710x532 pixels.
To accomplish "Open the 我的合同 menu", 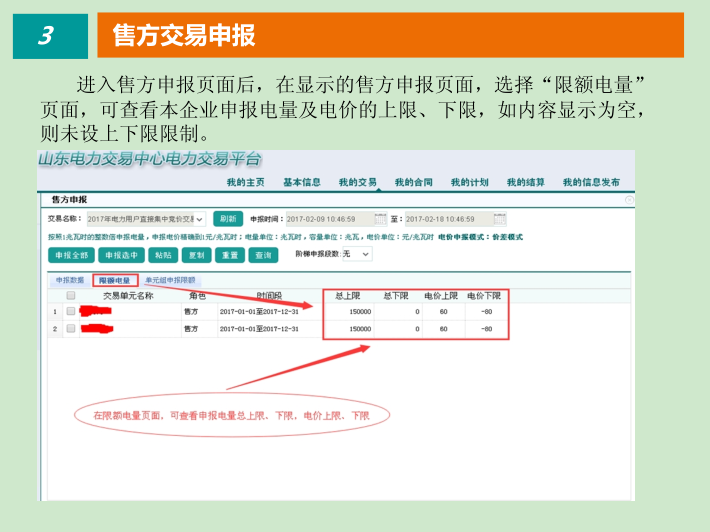I will (413, 183).
